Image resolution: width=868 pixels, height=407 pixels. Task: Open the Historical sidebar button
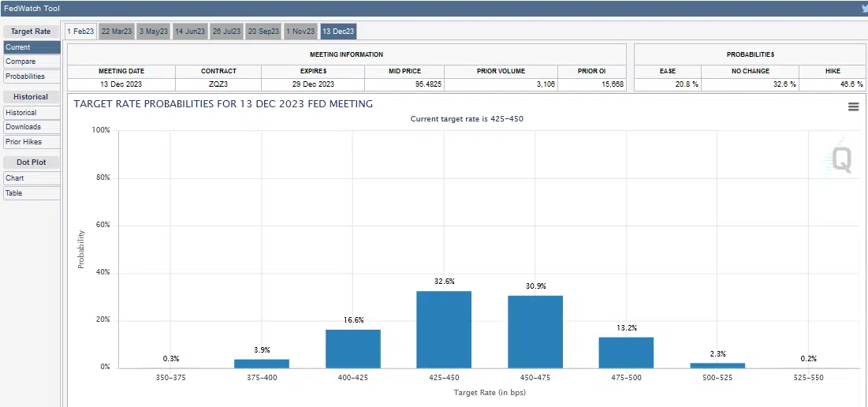click(32, 113)
